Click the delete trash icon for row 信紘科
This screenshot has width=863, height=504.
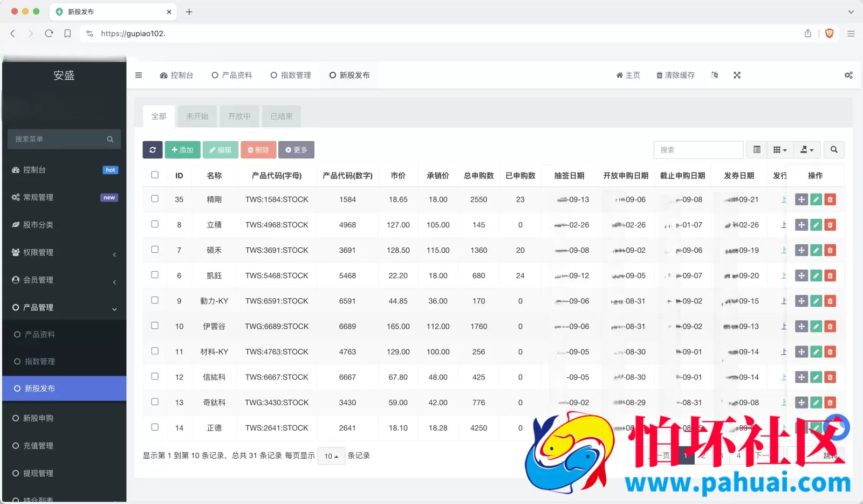830,377
